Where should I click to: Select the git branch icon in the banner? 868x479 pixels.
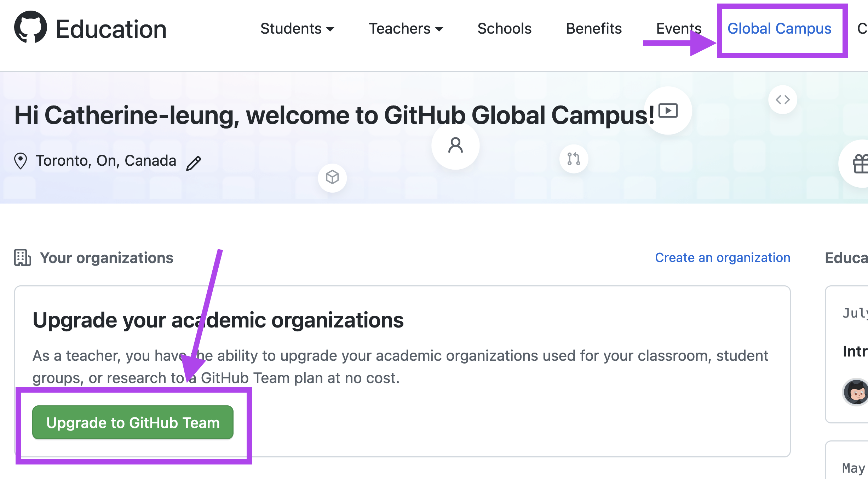(x=573, y=159)
